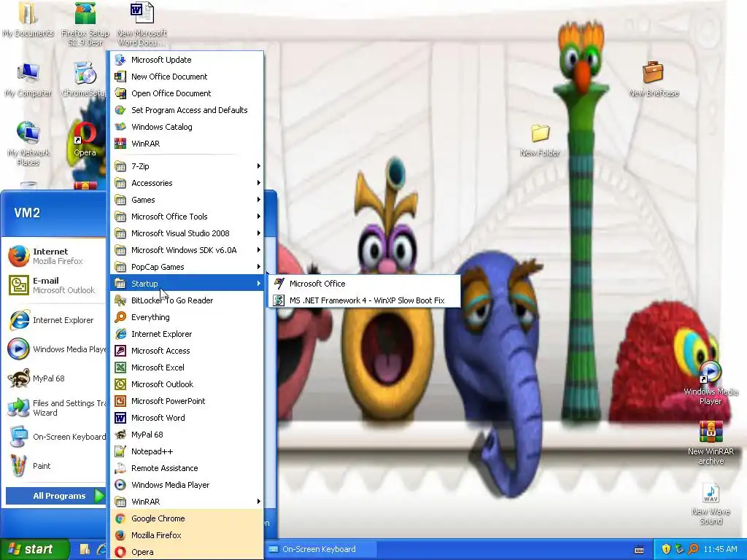The width and height of the screenshot is (747, 560).
Task: Launch Everything search icon
Action: pos(121,317)
